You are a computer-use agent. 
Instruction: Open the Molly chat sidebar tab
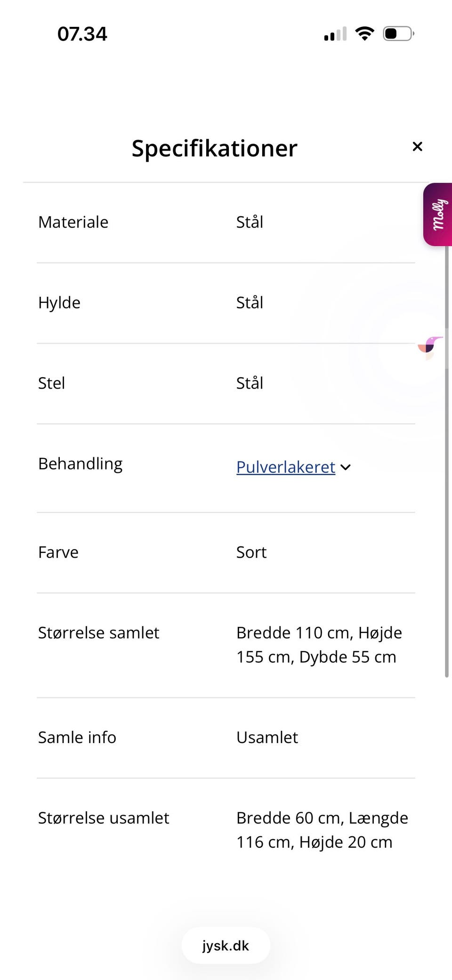tap(438, 214)
